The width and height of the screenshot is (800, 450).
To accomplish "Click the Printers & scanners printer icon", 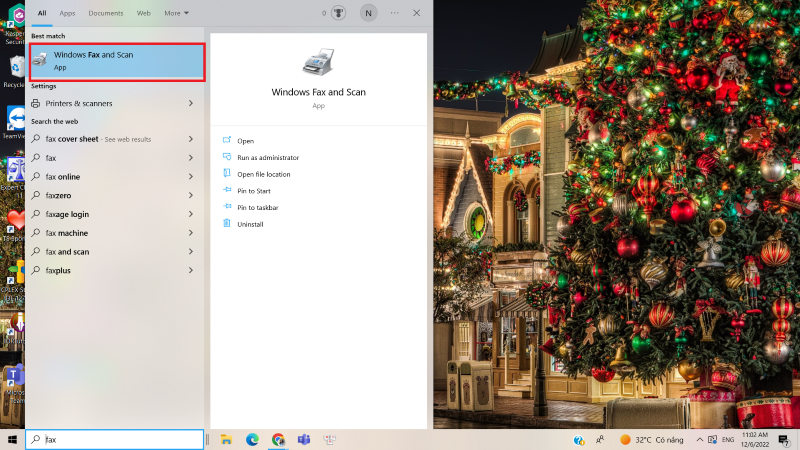I will point(35,103).
